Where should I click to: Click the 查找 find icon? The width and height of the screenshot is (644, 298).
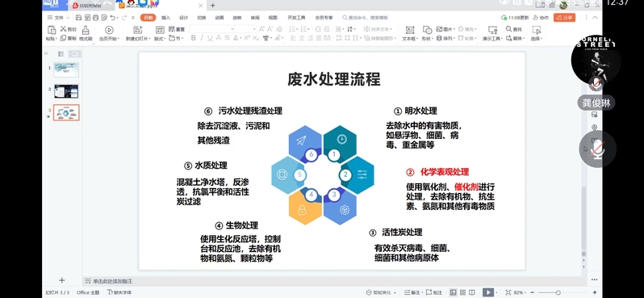pos(514,29)
